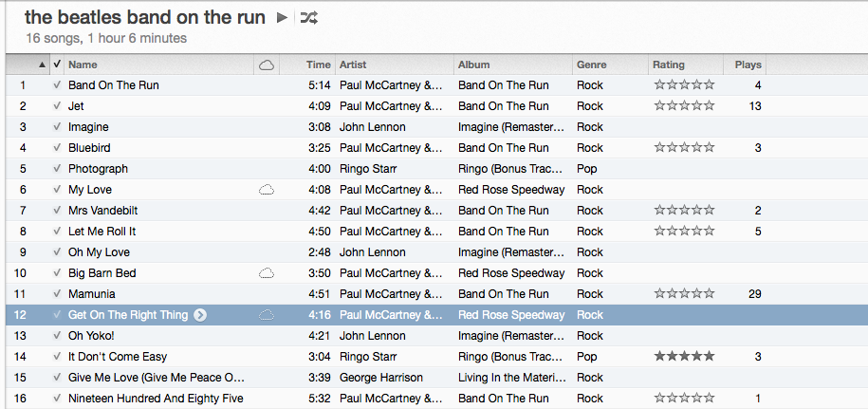Uncheck the Mrs Vandebilt song checkbox
The width and height of the screenshot is (868, 409).
click(x=57, y=211)
